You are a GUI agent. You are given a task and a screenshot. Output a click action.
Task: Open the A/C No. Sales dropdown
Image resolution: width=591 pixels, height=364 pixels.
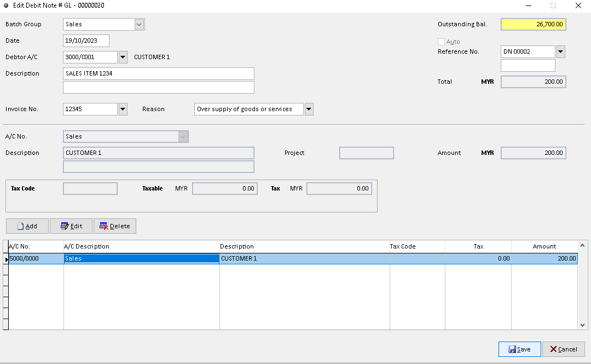pyautogui.click(x=183, y=136)
